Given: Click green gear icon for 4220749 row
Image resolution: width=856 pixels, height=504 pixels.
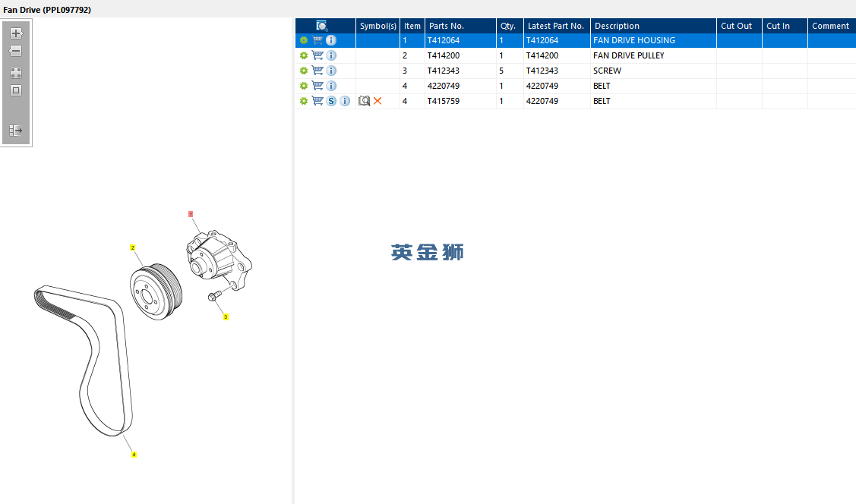Looking at the screenshot, I should [x=304, y=87].
